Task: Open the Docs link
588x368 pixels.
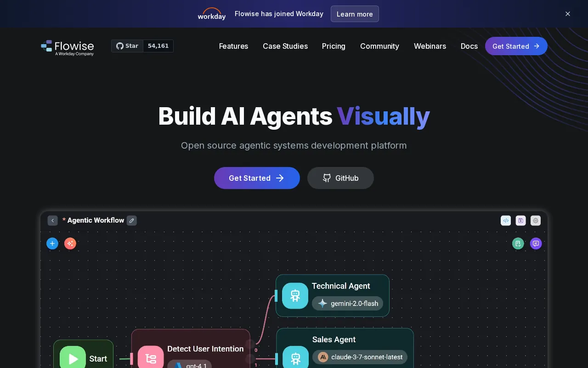Action: (469, 46)
